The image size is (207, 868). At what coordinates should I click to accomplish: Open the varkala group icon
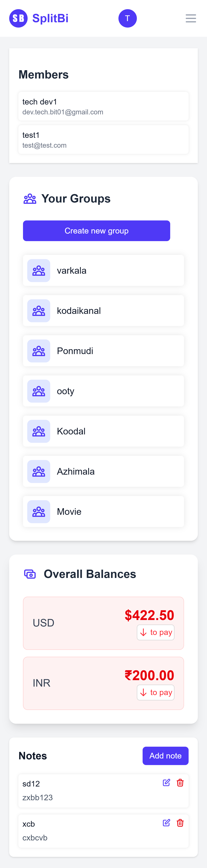pos(39,270)
